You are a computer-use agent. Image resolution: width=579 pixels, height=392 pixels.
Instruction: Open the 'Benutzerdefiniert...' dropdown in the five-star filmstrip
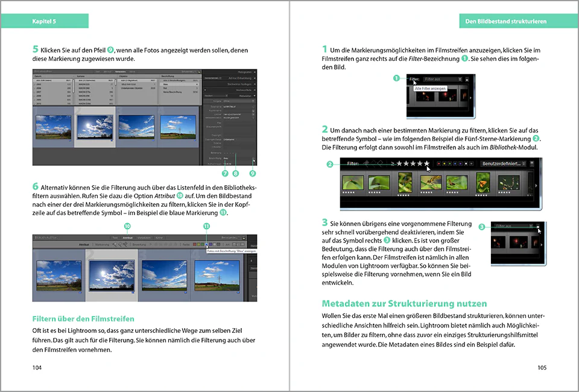[503, 163]
